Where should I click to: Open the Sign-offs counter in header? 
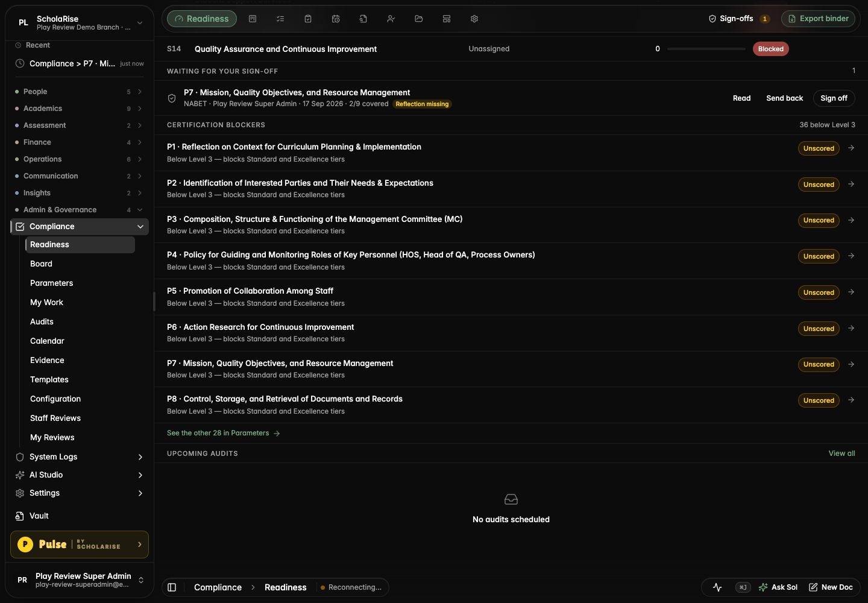pyautogui.click(x=739, y=19)
